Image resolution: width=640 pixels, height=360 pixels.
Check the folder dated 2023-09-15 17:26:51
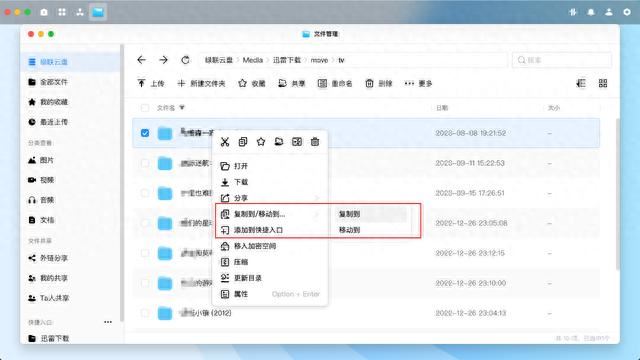point(145,193)
